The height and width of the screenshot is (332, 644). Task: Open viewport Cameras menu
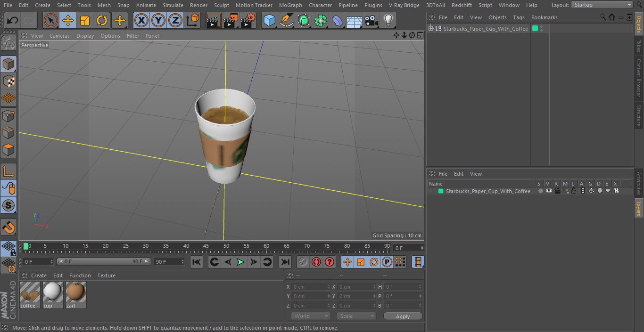click(x=59, y=36)
